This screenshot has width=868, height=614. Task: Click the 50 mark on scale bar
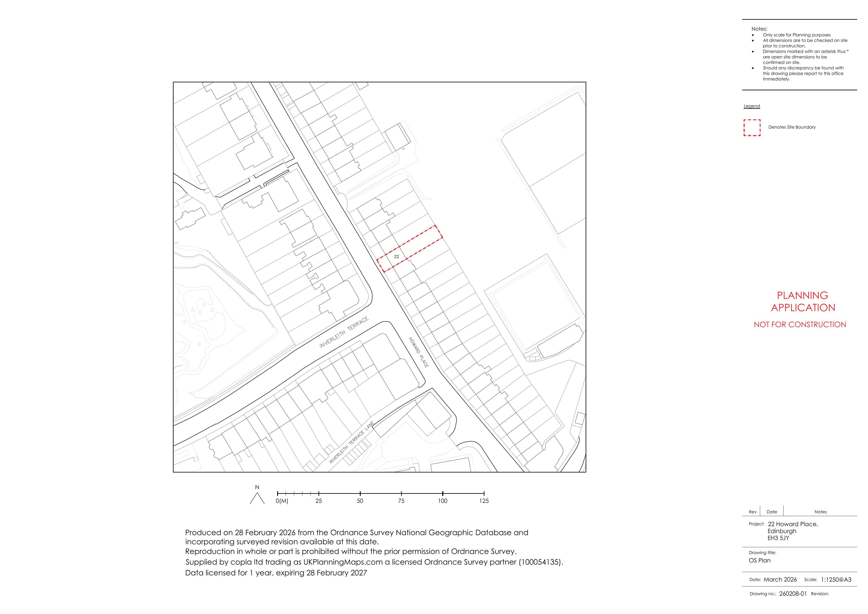point(360,501)
